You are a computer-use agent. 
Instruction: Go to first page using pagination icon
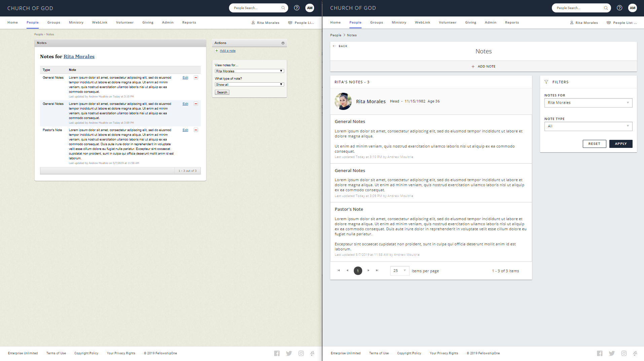pyautogui.click(x=339, y=271)
